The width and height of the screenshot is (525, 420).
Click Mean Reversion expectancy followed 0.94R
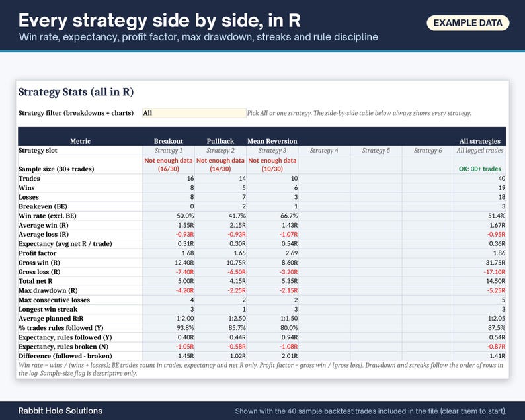(290, 337)
